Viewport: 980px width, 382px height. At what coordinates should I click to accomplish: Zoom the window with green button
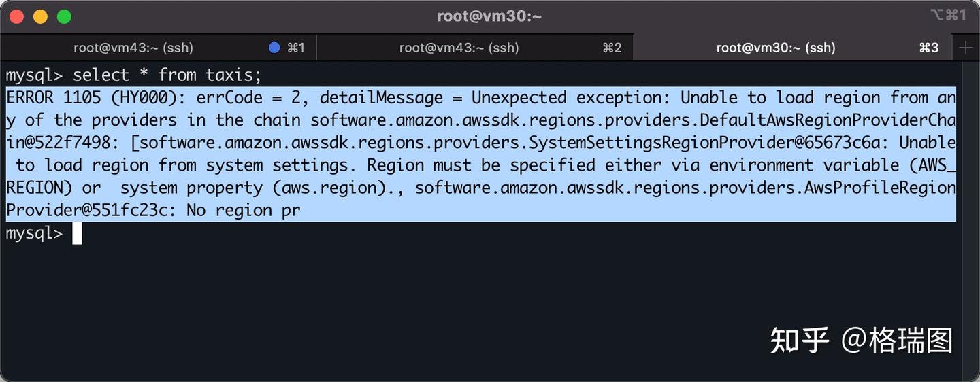pos(63,16)
